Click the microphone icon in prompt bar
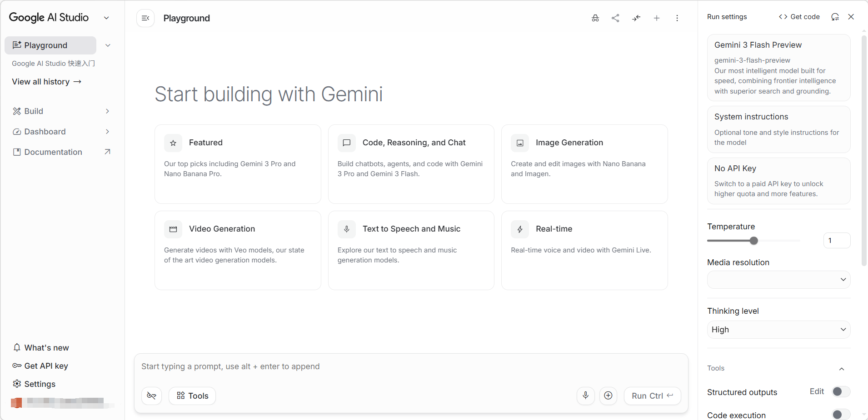 click(x=585, y=395)
